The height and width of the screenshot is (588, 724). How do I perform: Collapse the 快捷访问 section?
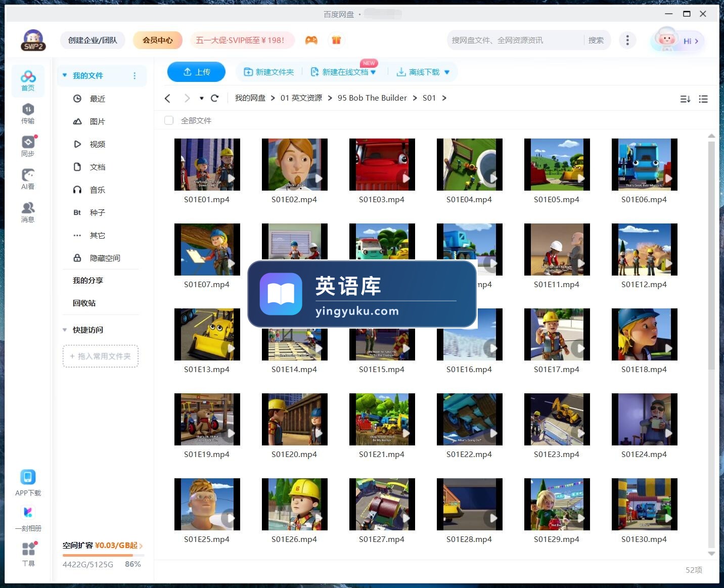tap(65, 330)
